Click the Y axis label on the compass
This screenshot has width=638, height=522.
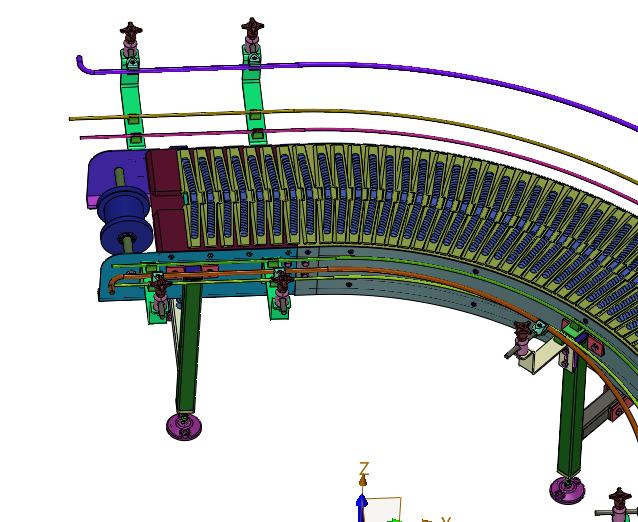coord(446,519)
